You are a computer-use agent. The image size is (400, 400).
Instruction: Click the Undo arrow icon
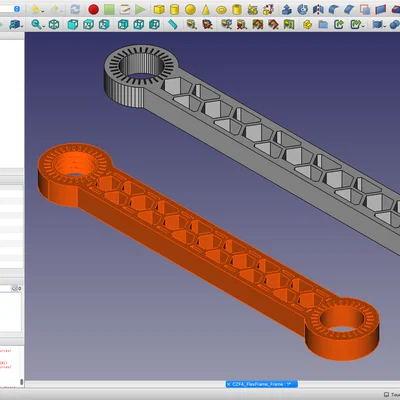click(35, 9)
